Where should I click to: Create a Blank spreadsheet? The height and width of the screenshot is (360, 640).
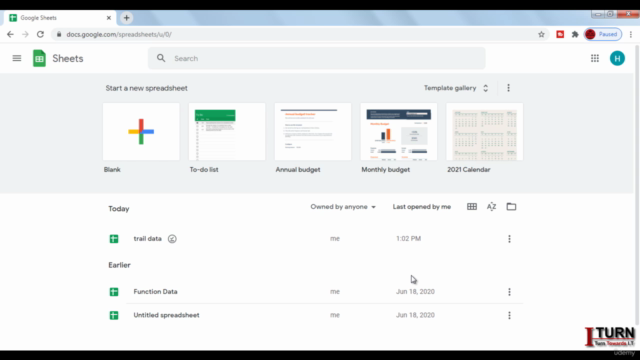tap(141, 131)
